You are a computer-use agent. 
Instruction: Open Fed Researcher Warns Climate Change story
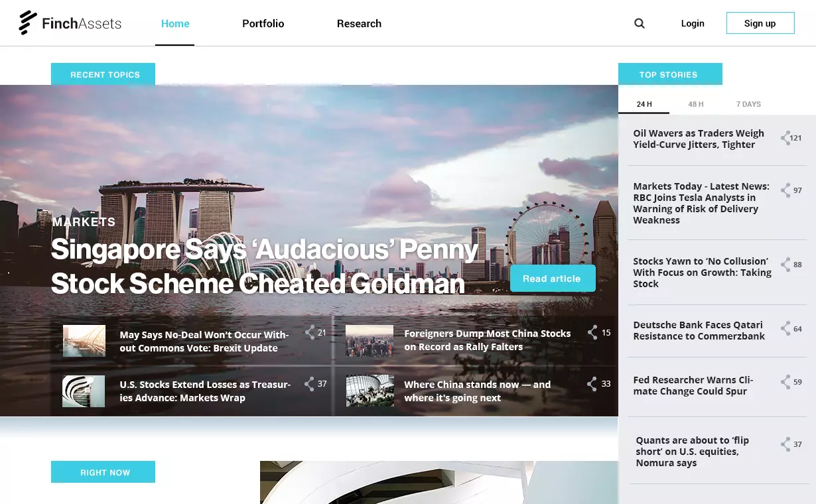(x=693, y=385)
